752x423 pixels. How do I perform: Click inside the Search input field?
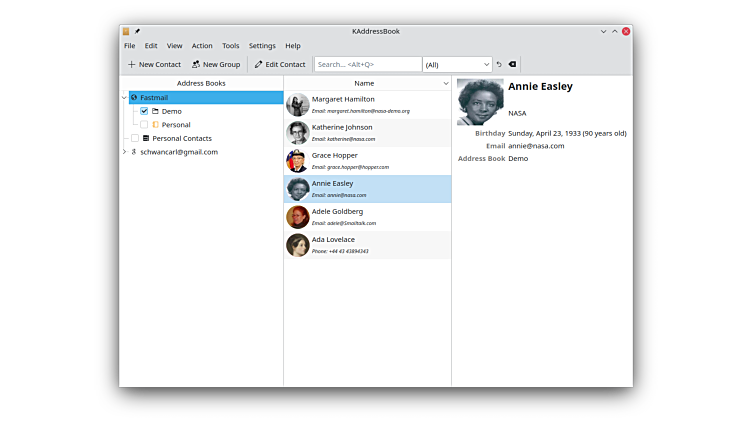click(x=368, y=64)
